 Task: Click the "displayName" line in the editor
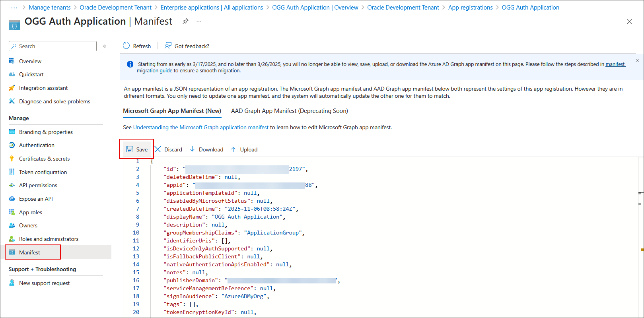click(224, 217)
